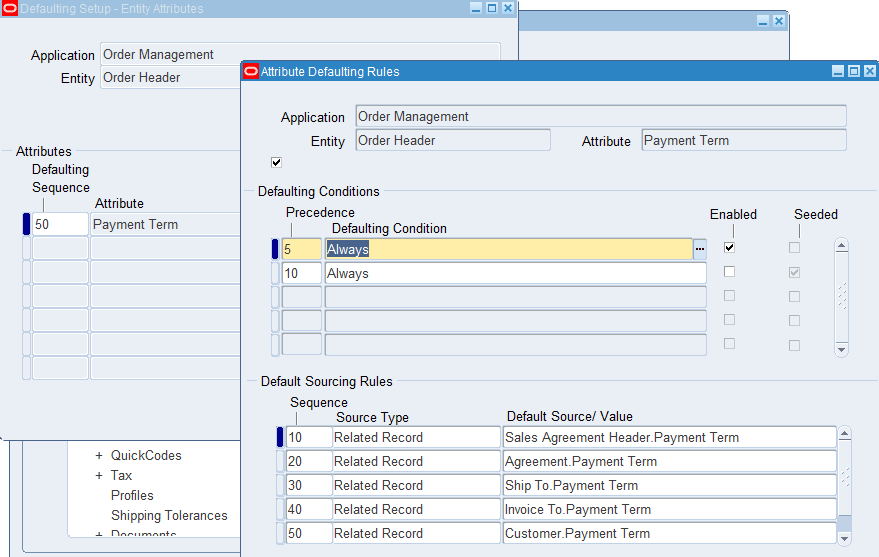This screenshot has height=557, width=879.
Task: Select record indicator for precedence 5 row
Action: tap(275, 249)
